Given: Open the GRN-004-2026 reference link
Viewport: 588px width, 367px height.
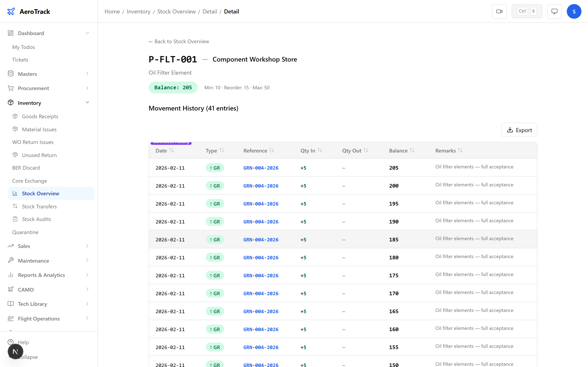Looking at the screenshot, I should (x=261, y=168).
